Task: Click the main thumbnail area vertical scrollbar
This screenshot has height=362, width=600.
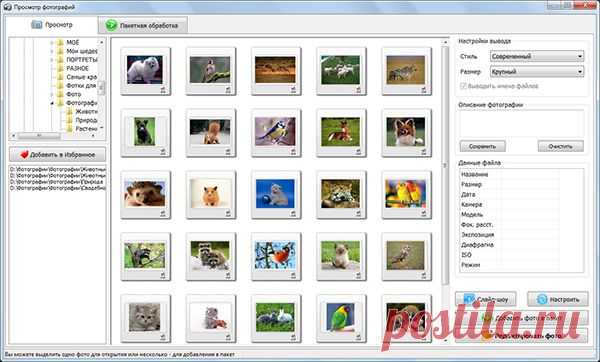Action: tap(445, 165)
